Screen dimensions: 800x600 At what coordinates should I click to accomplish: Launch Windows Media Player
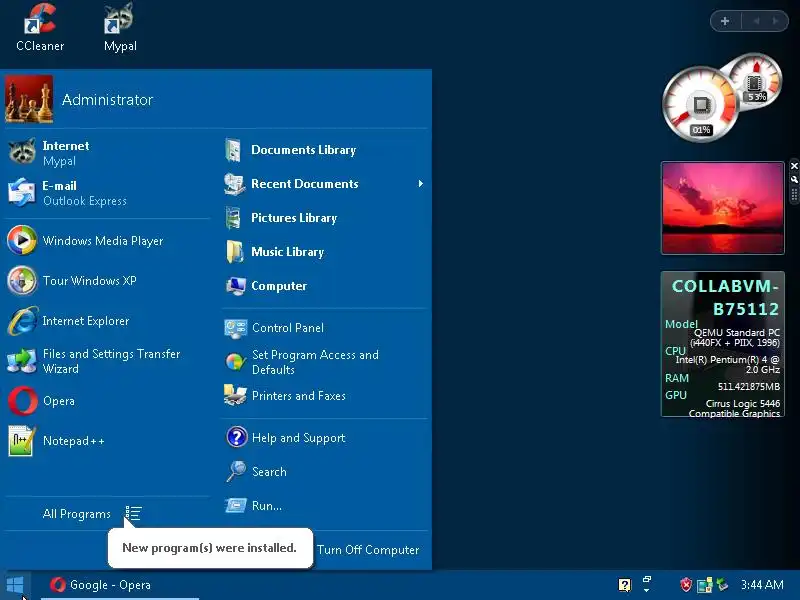tap(107, 240)
